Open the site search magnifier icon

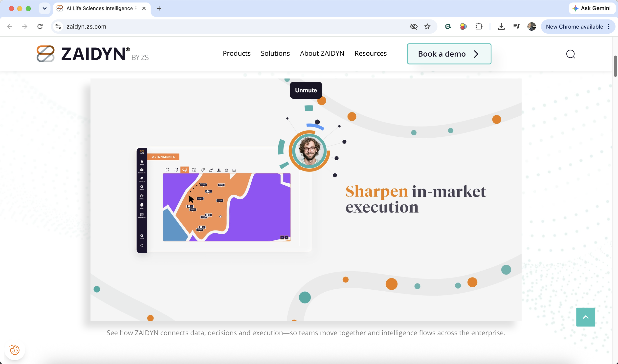pyautogui.click(x=571, y=54)
